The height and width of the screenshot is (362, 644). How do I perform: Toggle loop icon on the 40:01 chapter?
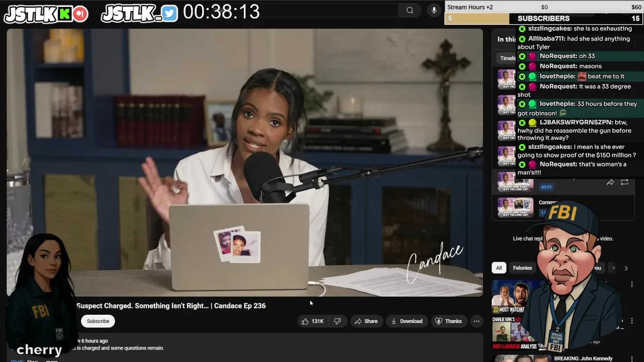click(x=624, y=183)
